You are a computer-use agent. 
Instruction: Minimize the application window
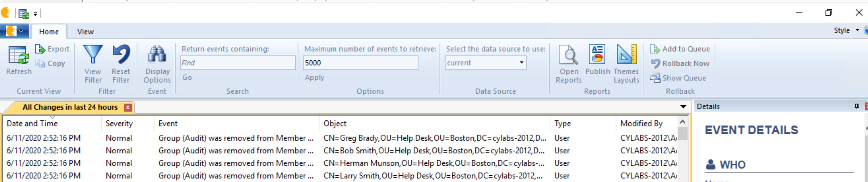799,13
